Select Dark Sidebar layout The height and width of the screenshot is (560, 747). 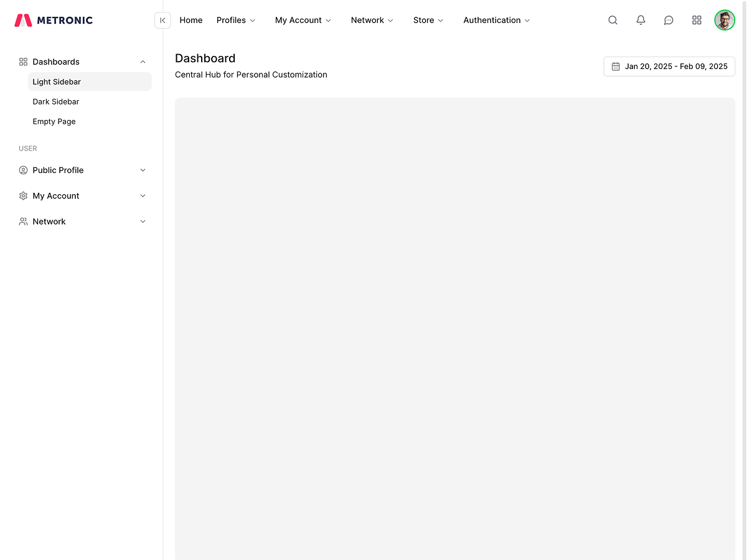tap(56, 101)
